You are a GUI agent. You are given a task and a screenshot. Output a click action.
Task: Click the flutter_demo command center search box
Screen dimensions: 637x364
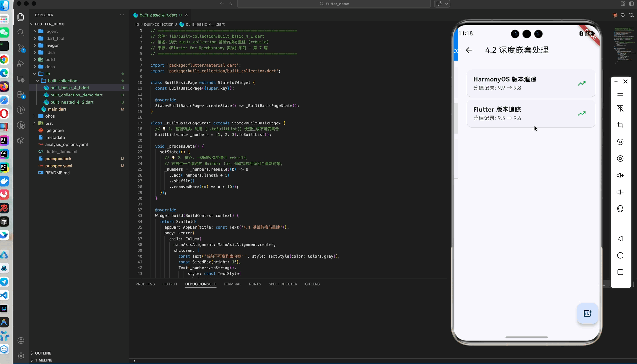(x=334, y=4)
